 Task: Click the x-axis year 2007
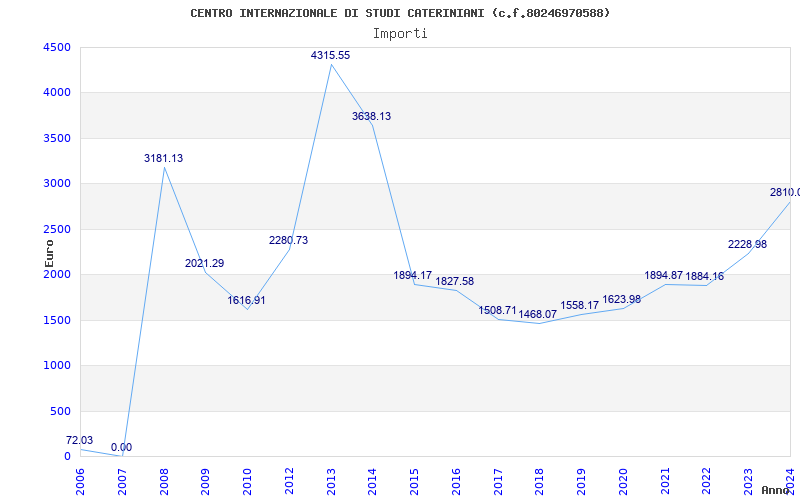click(x=122, y=482)
